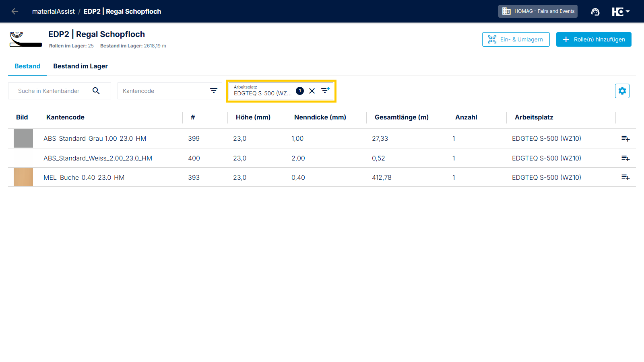
Task: Click Rolle(n) hinzufügen button
Action: 594,39
